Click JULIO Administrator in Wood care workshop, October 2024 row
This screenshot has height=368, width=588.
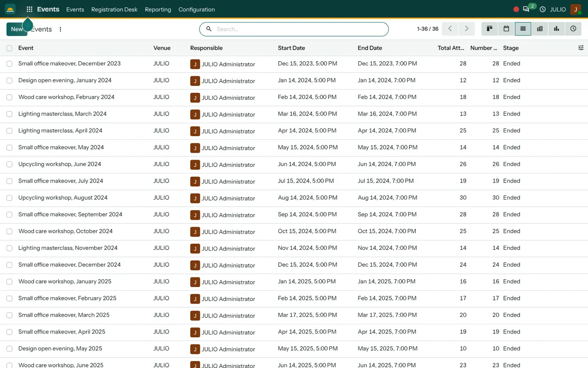[228, 232]
